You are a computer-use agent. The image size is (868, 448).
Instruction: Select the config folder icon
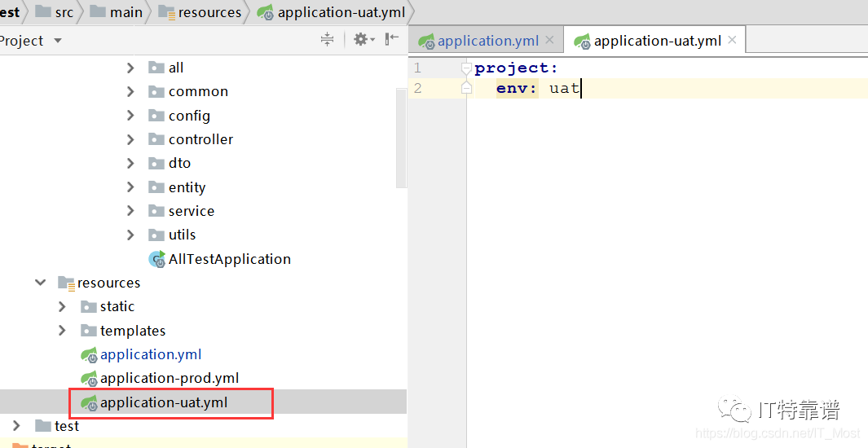tap(156, 116)
